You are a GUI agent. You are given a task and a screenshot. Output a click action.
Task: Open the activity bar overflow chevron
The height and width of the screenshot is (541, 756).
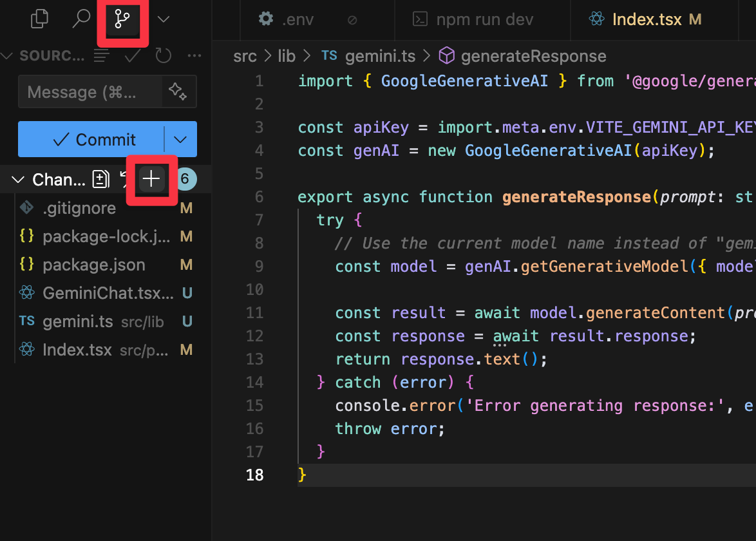[x=163, y=19]
